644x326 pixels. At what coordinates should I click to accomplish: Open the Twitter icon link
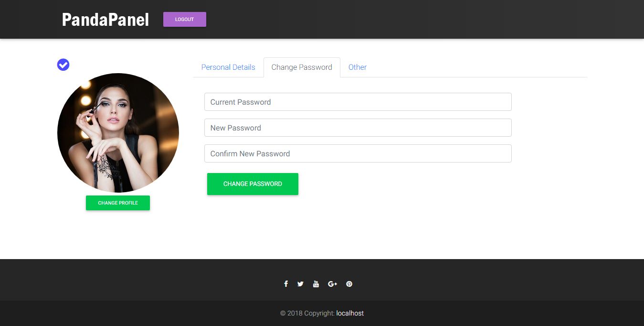pos(300,284)
